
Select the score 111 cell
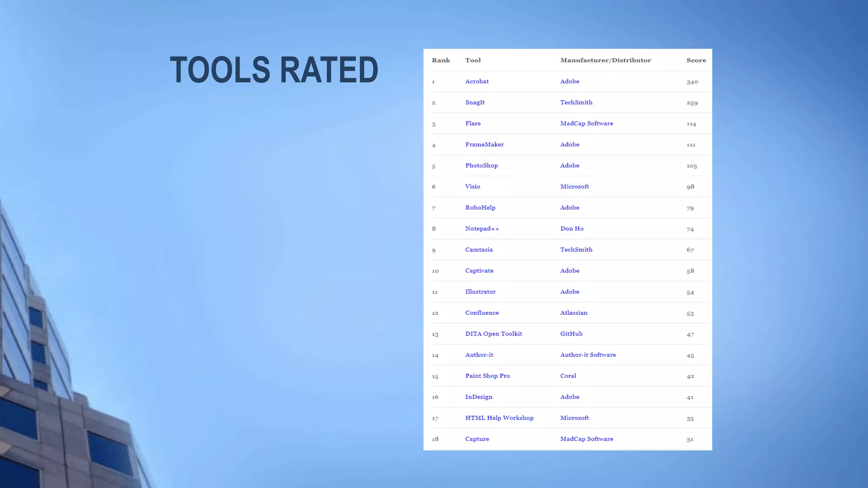[x=691, y=145]
